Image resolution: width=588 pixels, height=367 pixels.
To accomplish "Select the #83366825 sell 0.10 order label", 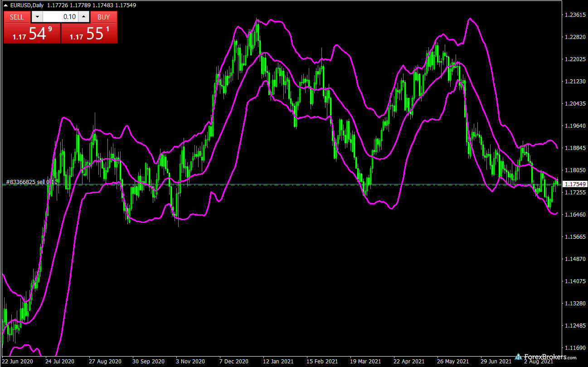I will [x=31, y=182].
